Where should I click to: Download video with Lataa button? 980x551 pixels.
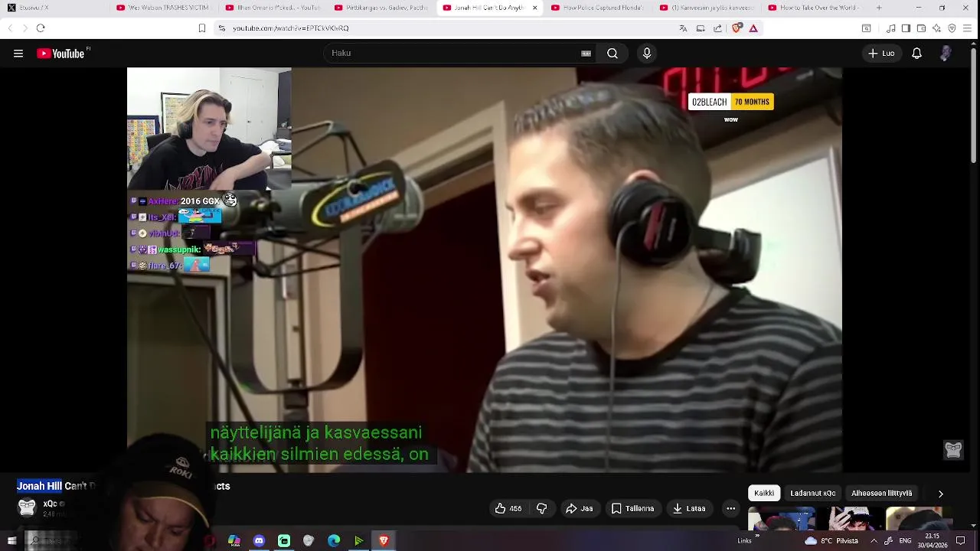689,508
